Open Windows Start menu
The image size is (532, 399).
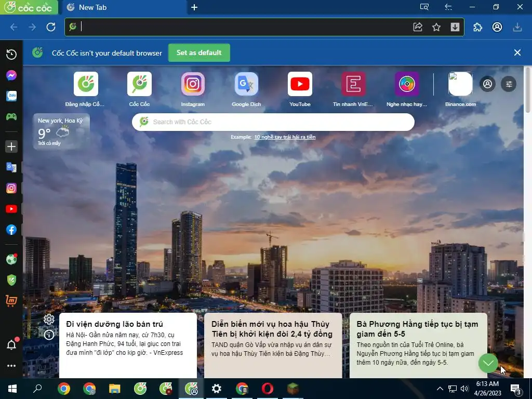click(x=12, y=389)
